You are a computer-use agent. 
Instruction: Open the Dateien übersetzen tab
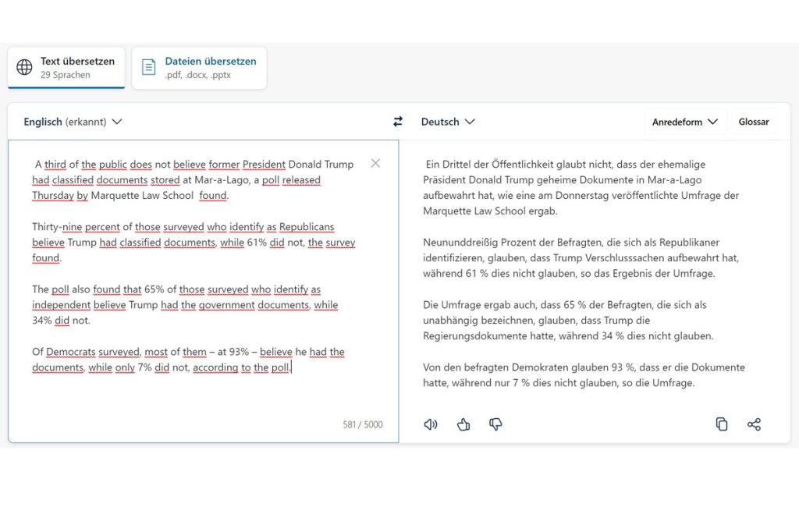[x=199, y=68]
